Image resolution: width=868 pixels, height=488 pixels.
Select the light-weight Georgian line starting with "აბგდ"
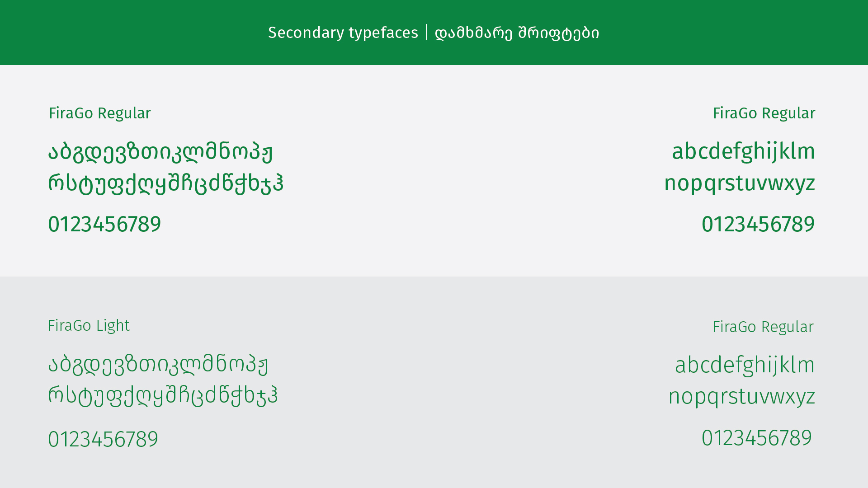[158, 365]
